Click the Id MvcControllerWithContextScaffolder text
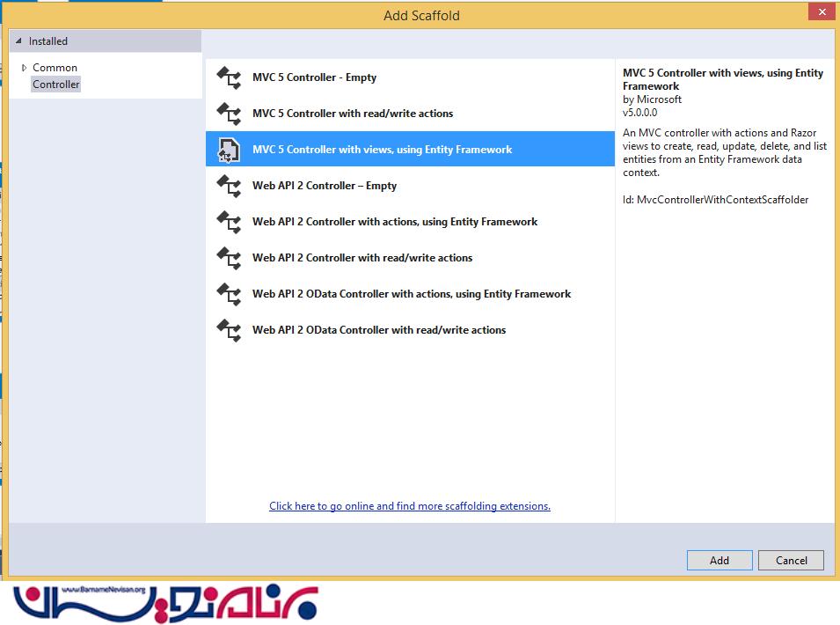Viewport: 840px width, 625px height. point(715,200)
